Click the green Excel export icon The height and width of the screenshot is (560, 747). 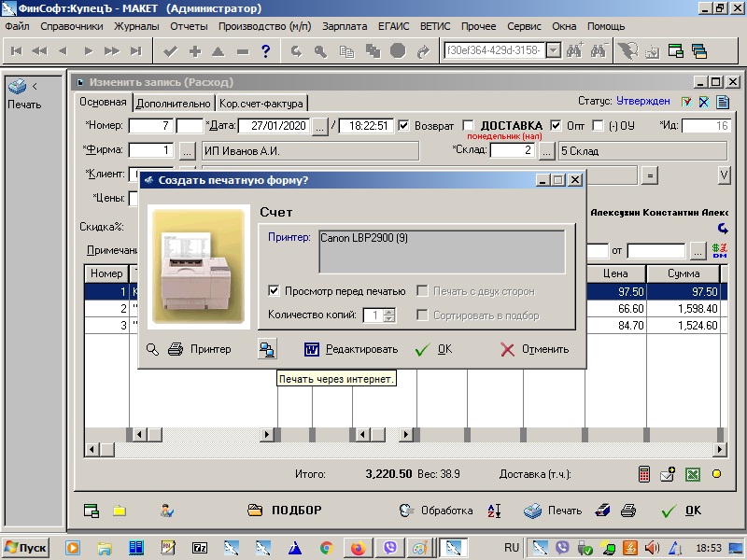pyautogui.click(x=693, y=474)
